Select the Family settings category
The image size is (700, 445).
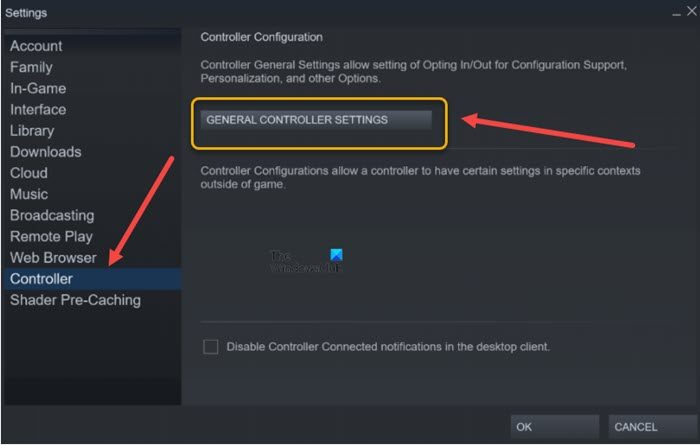tap(31, 67)
